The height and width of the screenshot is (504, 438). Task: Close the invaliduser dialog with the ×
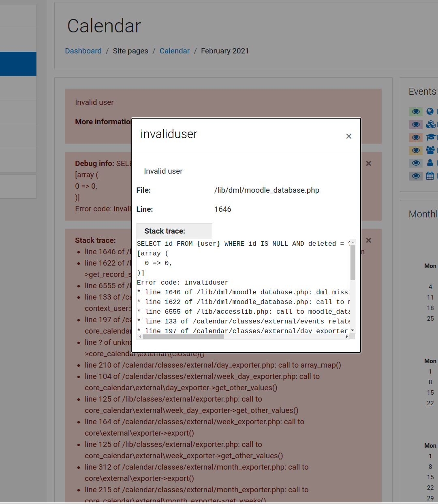click(x=348, y=136)
